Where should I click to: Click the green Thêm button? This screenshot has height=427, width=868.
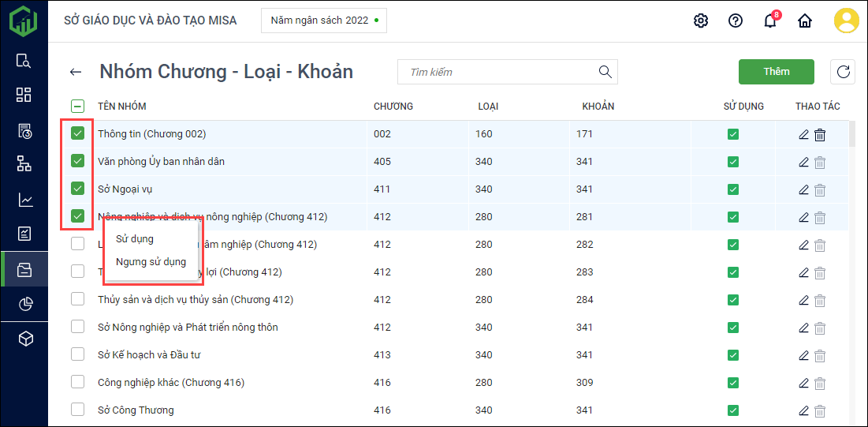(x=776, y=72)
